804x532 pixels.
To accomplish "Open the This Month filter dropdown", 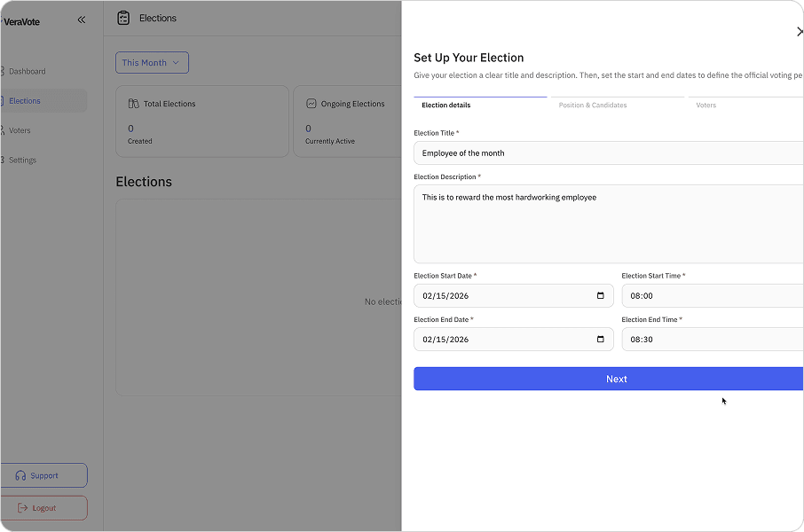I will [x=152, y=62].
